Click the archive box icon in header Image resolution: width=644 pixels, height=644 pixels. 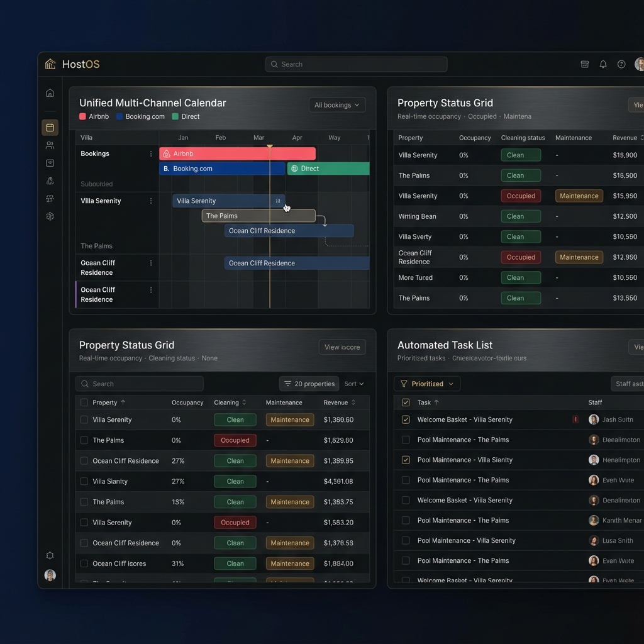click(x=584, y=64)
